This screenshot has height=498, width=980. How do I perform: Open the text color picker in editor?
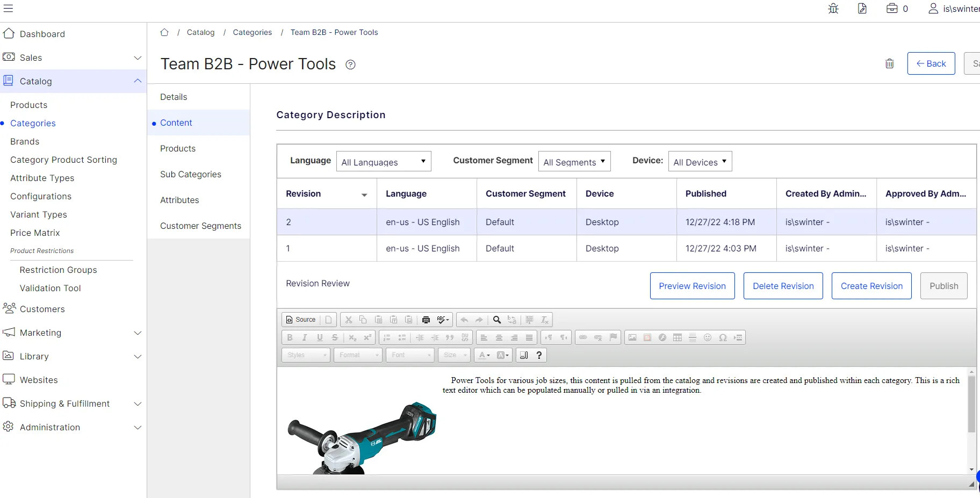[x=484, y=355]
